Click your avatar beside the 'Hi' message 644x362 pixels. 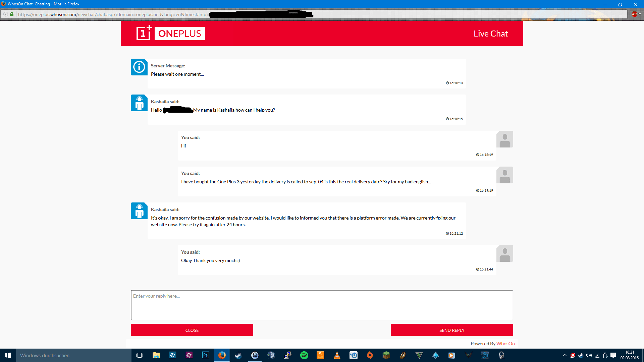(x=505, y=139)
